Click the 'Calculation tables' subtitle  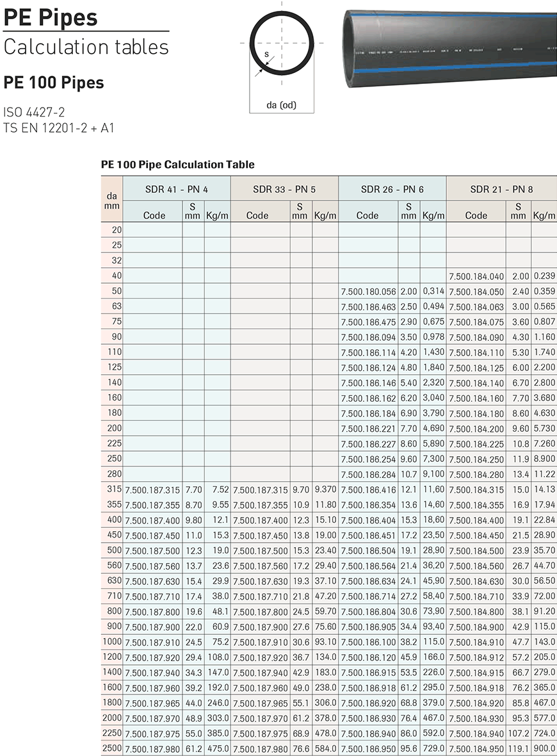coord(86,47)
